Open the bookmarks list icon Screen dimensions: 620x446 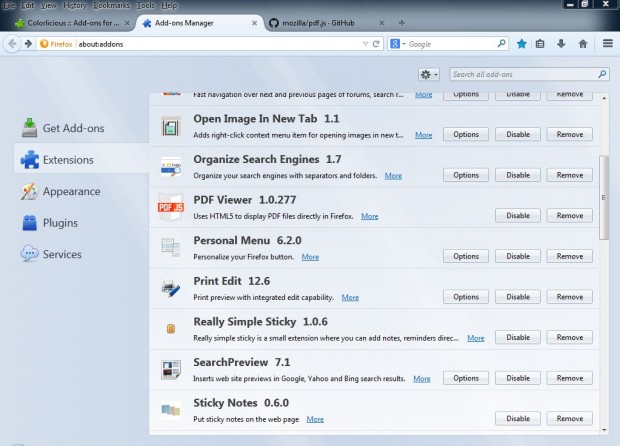coord(540,43)
